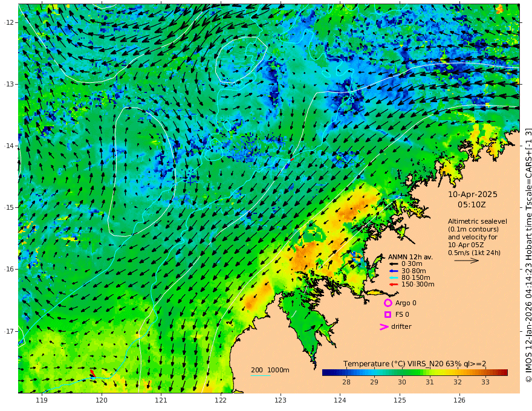532x411 pixels.
Task: Click longitude axis label 121
Action: click(x=161, y=401)
